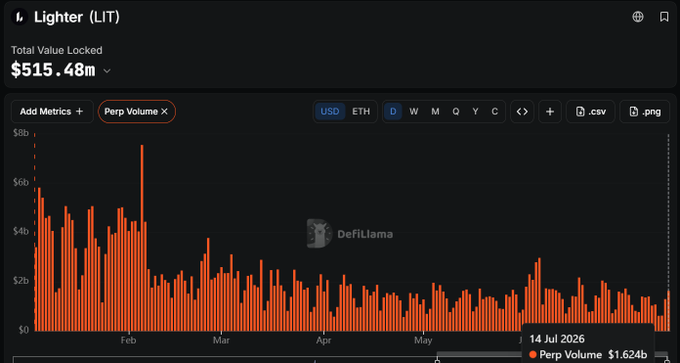Select the yearly Y interval
Screen dimensions: 680x363
point(475,111)
